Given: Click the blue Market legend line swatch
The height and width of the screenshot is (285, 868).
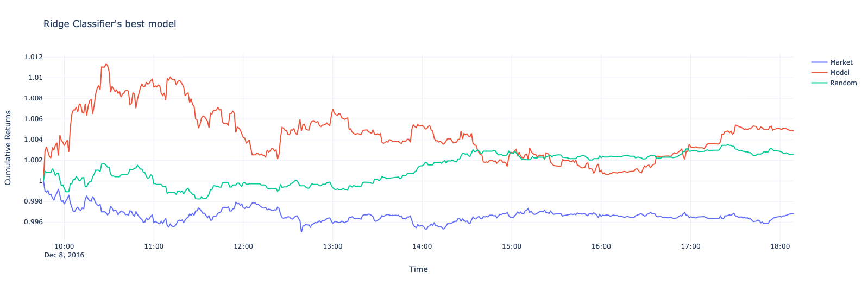Looking at the screenshot, I should [x=819, y=62].
